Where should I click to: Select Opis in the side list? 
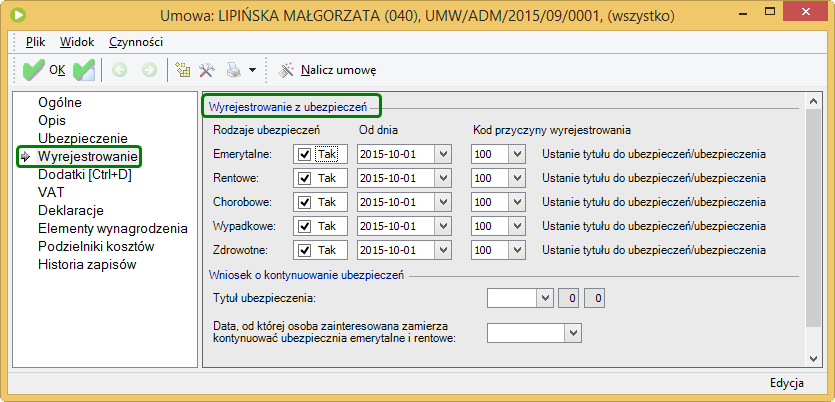[x=52, y=120]
